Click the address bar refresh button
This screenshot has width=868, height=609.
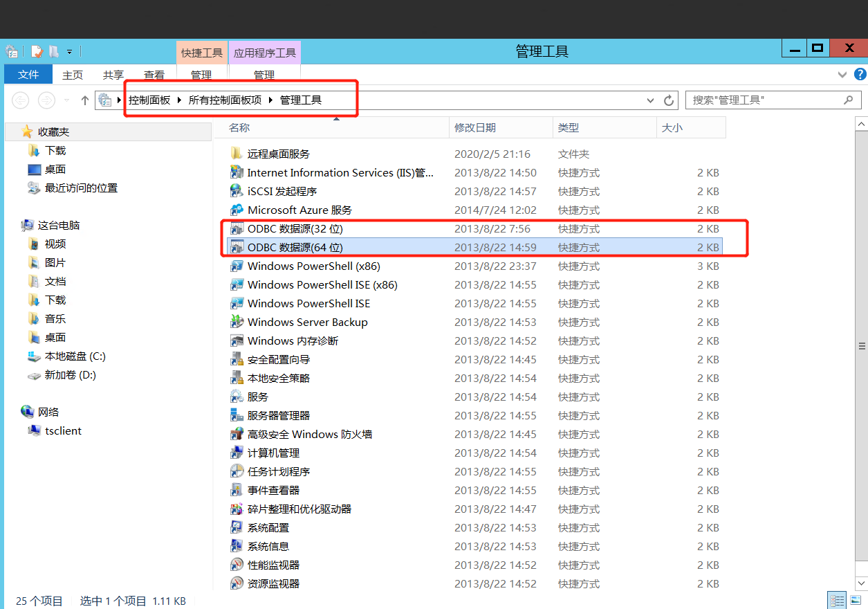coord(668,100)
